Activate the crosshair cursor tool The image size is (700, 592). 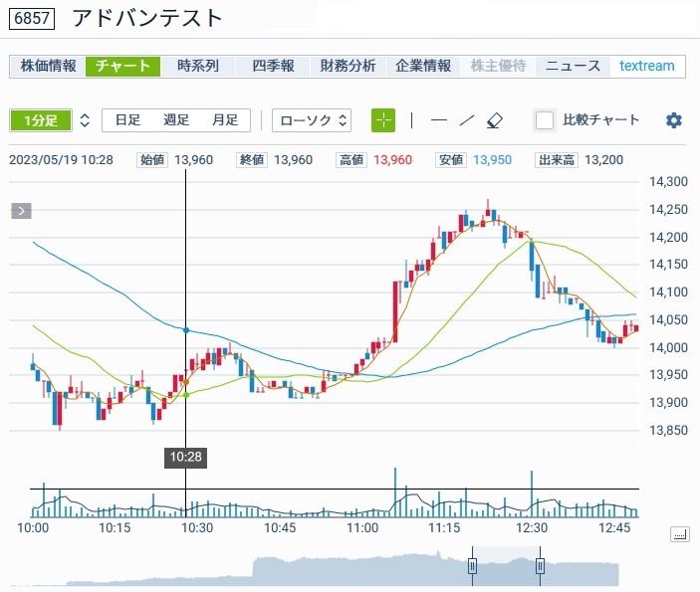[x=383, y=120]
